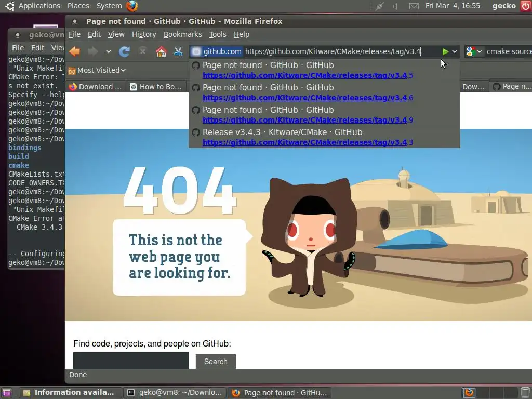The image size is (532, 399).
Task: Open the terminal window's File menu
Action: 18,48
